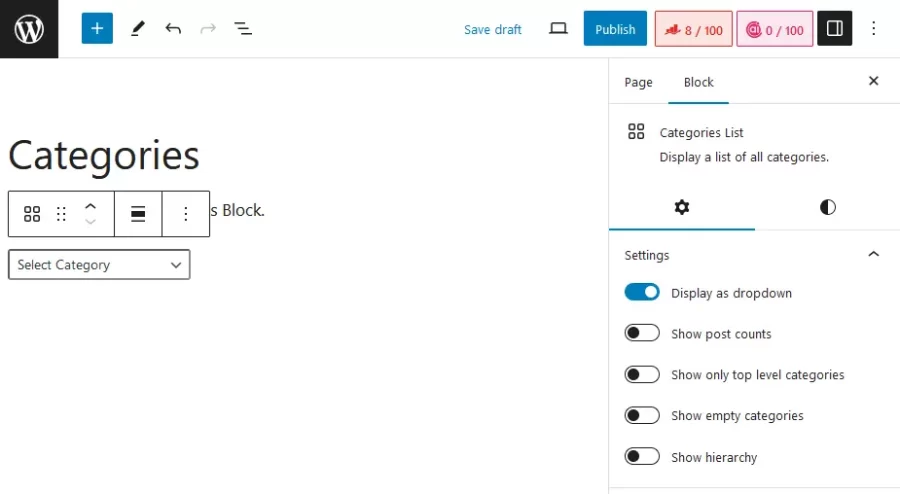The image size is (900, 494).
Task: Open the Select Category dropdown
Action: (x=99, y=264)
